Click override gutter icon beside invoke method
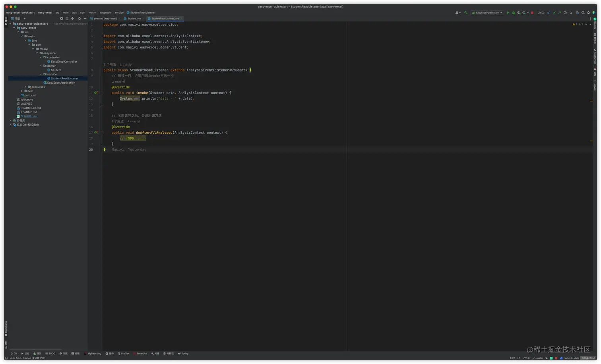The height and width of the screenshot is (364, 601). point(96,92)
